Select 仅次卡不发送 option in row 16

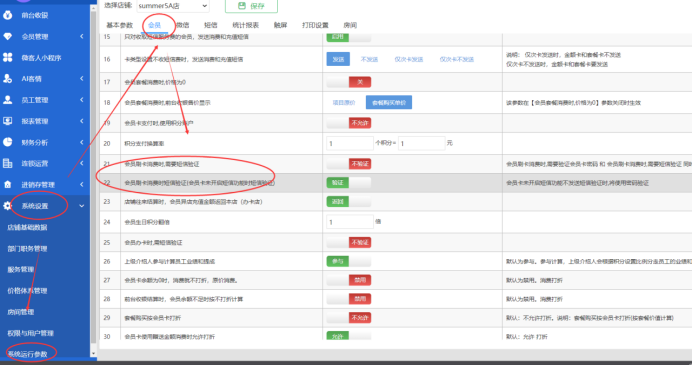coord(456,59)
